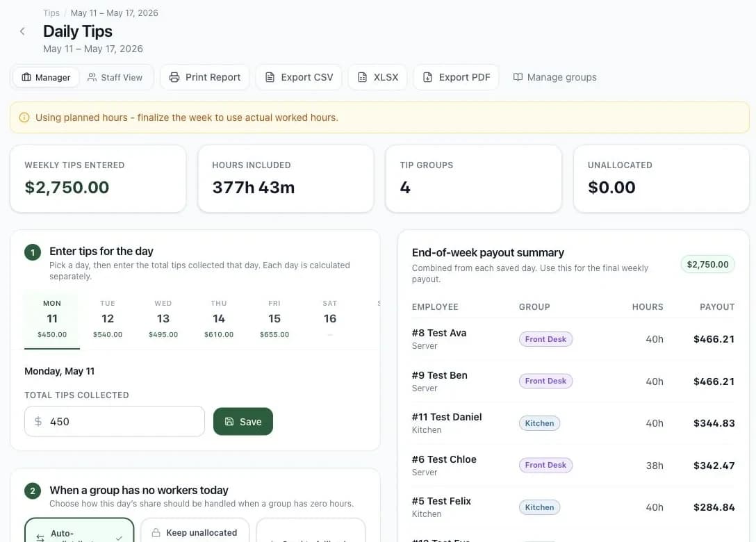Click employee name #5 Test Felix
This screenshot has width=756, height=542.
click(442, 501)
